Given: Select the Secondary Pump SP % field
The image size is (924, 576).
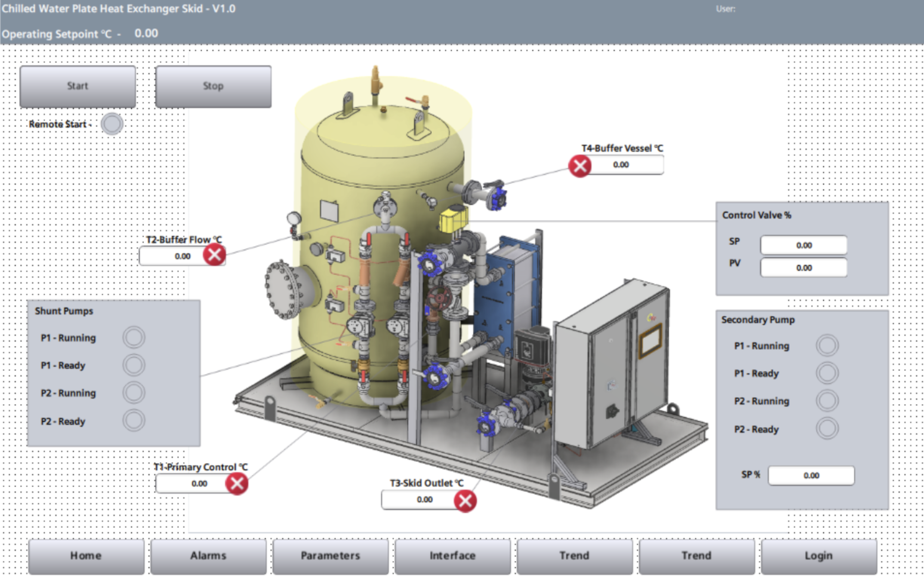Looking at the screenshot, I should coord(811,475).
